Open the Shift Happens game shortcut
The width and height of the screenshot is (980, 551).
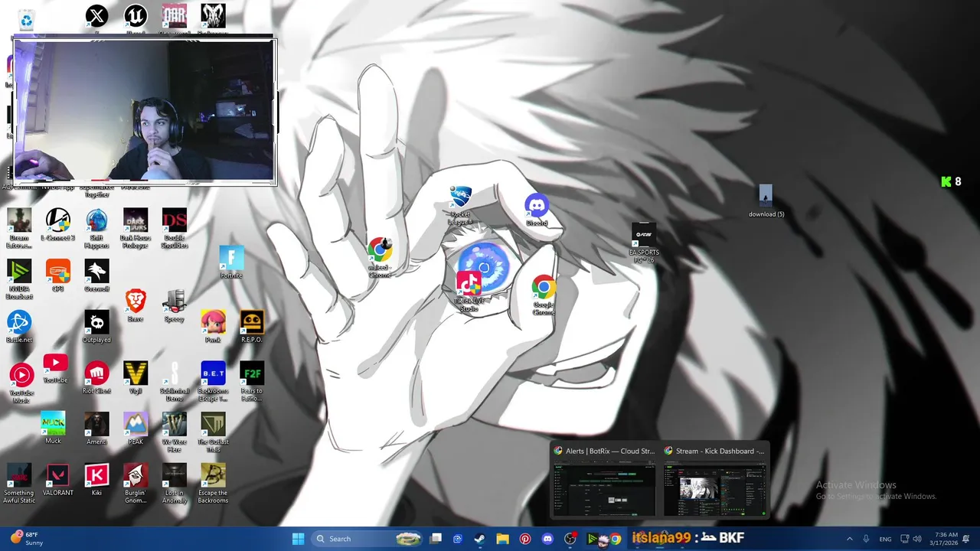96,229
